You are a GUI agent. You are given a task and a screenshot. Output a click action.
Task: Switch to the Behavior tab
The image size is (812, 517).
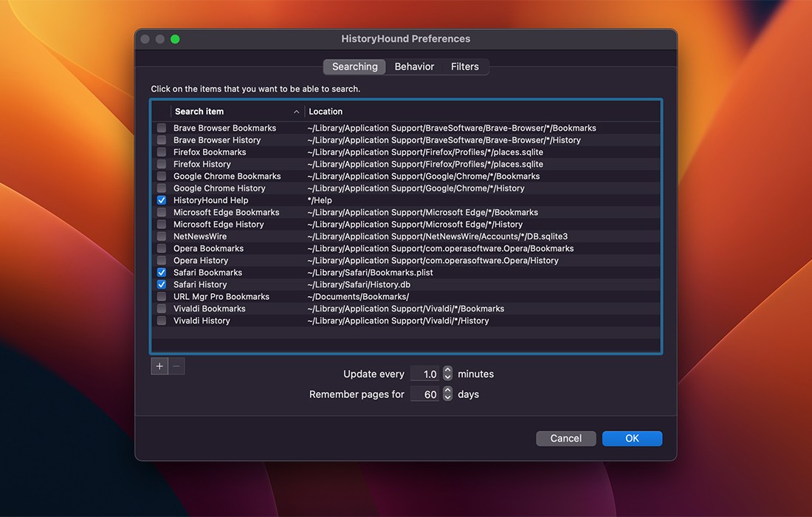(414, 66)
